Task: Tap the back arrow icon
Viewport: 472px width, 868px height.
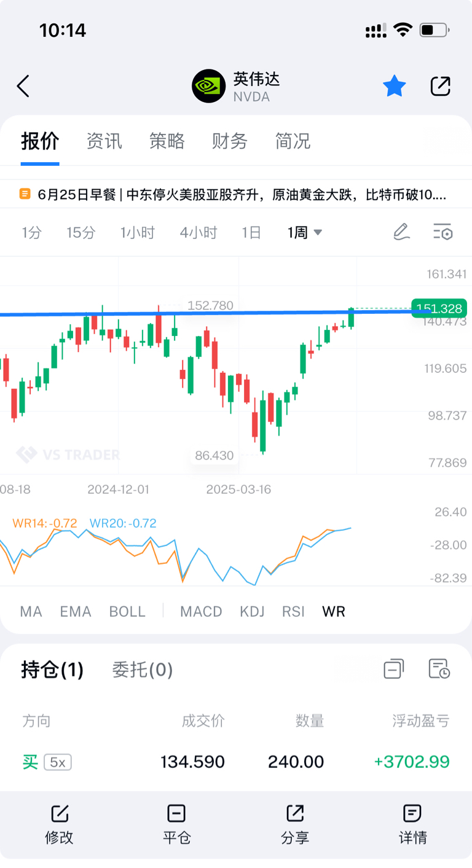Action: (x=23, y=87)
